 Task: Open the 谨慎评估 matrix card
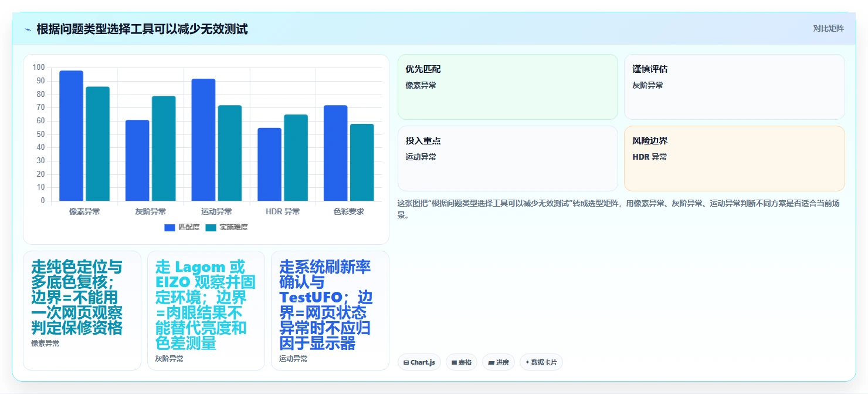tap(734, 87)
